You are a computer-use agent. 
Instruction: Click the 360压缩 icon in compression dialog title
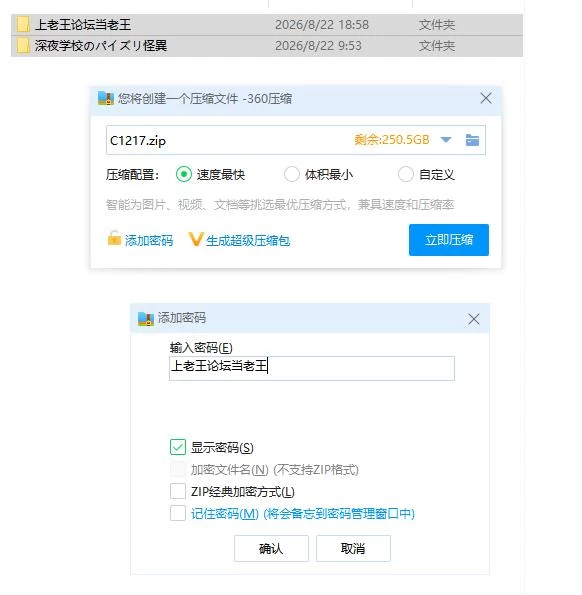[105, 98]
